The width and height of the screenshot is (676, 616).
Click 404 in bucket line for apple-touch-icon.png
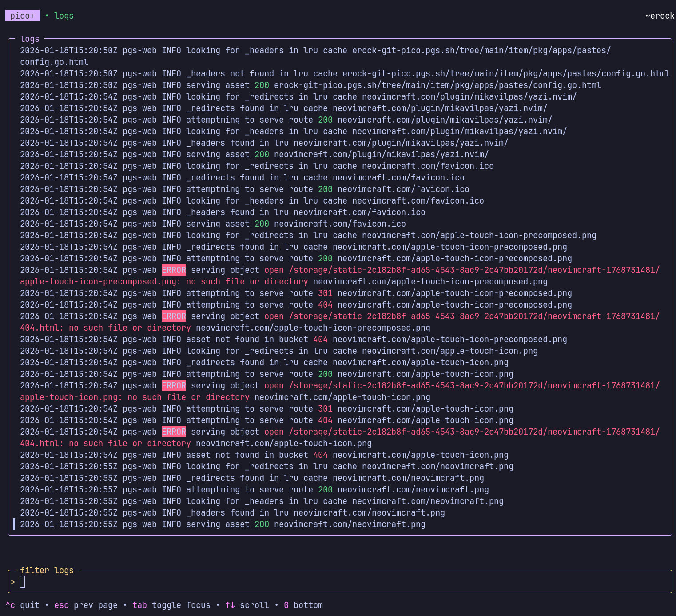point(320,455)
